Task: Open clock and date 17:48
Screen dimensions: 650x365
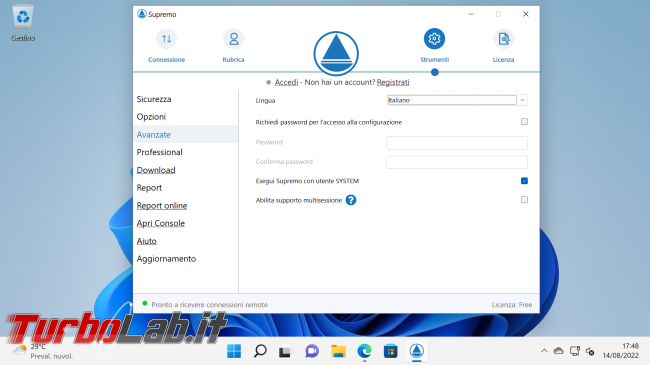Action: [x=621, y=351]
